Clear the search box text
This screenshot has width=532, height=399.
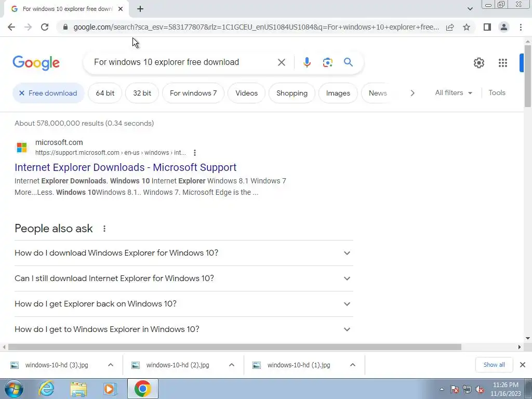click(281, 62)
